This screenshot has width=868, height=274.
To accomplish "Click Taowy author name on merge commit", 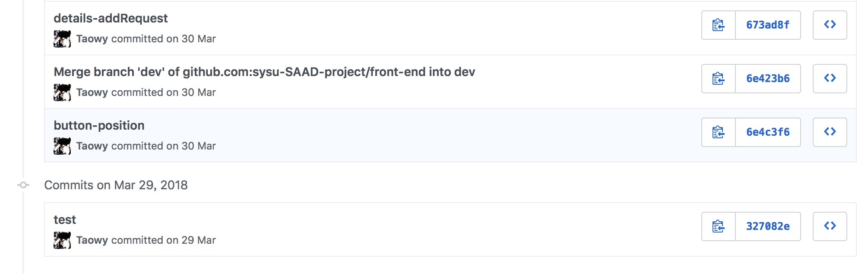I will pyautogui.click(x=92, y=92).
